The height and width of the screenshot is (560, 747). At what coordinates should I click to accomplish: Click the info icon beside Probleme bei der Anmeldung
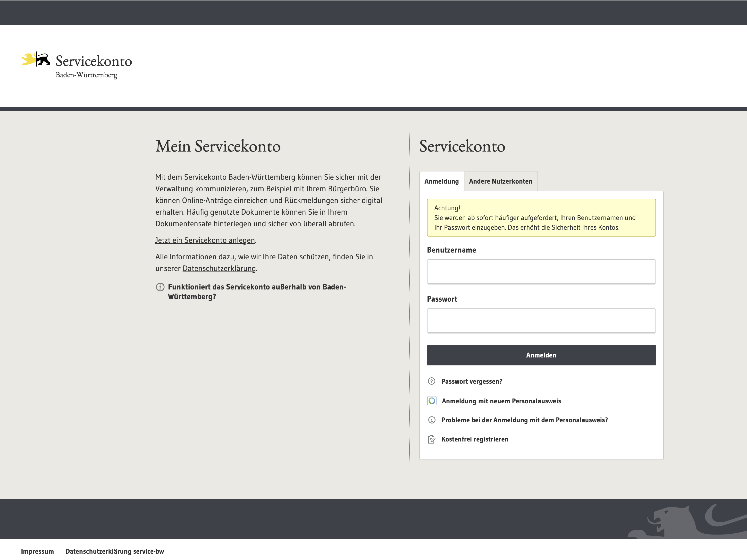pos(432,420)
